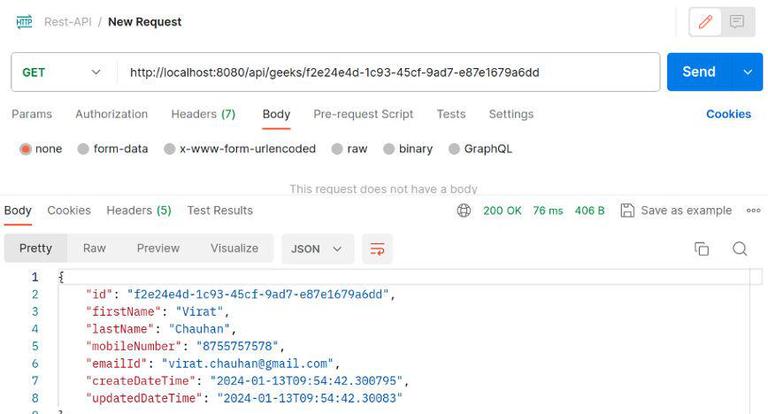
Task: Click the request URL field
Action: pyautogui.click(x=388, y=72)
